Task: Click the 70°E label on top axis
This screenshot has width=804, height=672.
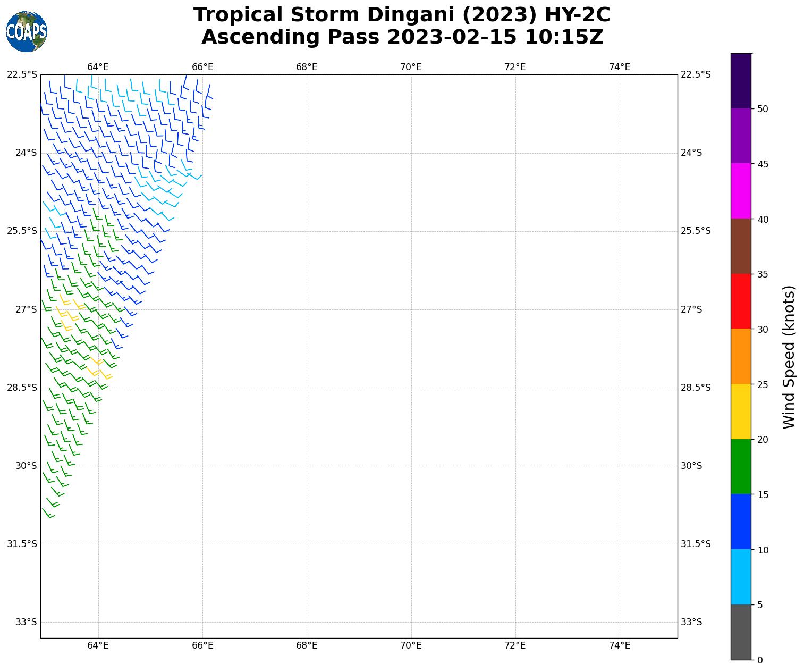Action: click(x=411, y=67)
